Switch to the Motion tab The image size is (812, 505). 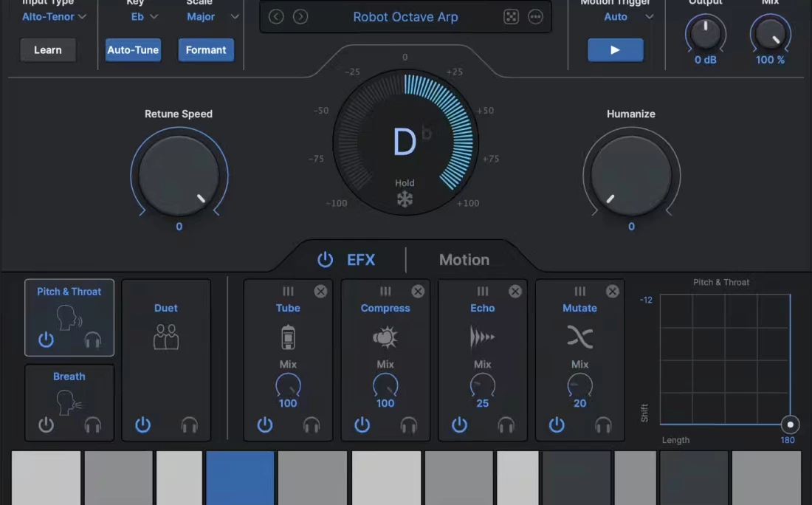pos(464,260)
